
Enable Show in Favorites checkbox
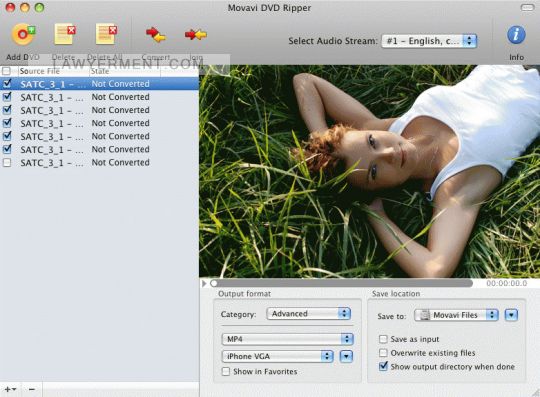click(226, 372)
